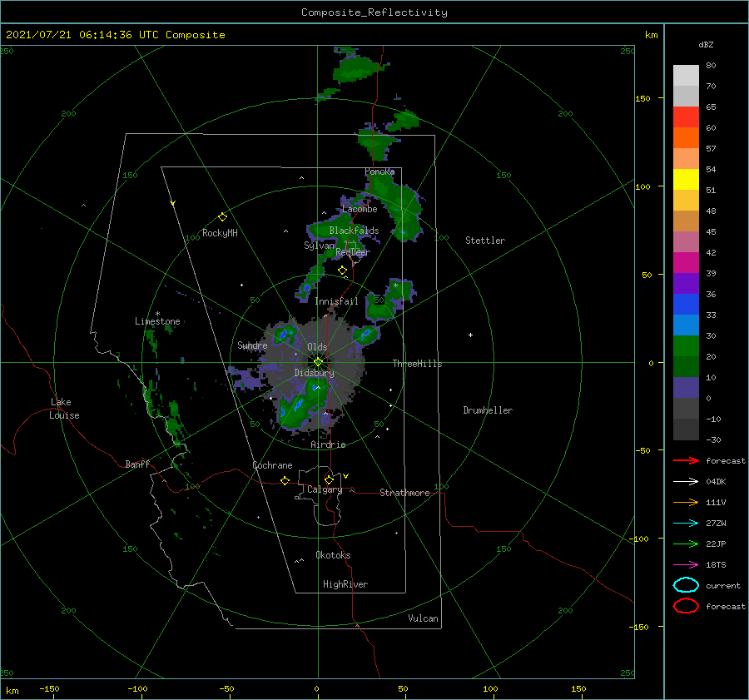Click the Drumheller city label

tap(488, 410)
